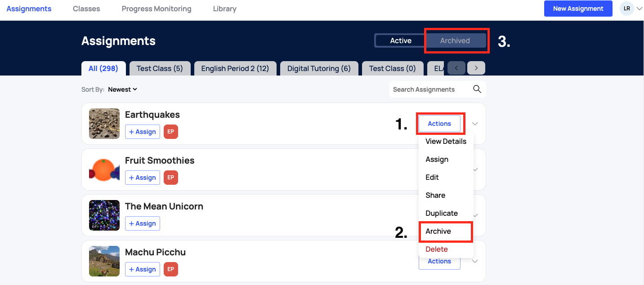Switch to Archived assignments view
This screenshot has width=644, height=285.
(x=455, y=40)
